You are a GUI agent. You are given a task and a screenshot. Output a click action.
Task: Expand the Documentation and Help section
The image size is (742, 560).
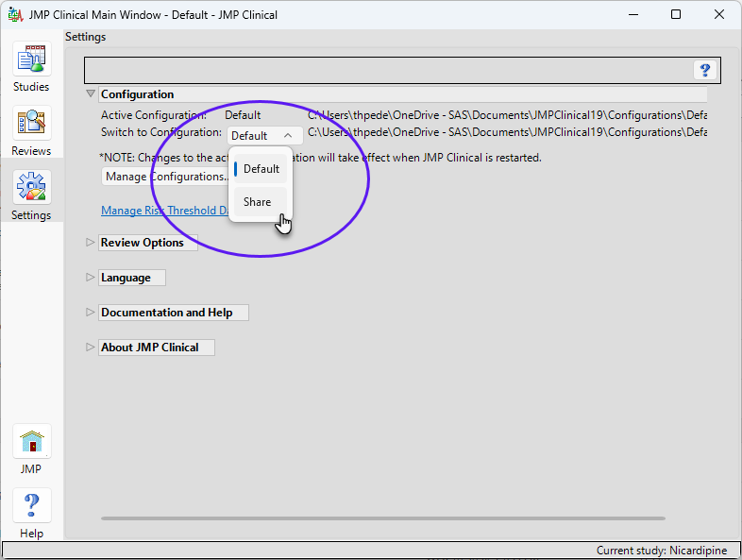(90, 312)
